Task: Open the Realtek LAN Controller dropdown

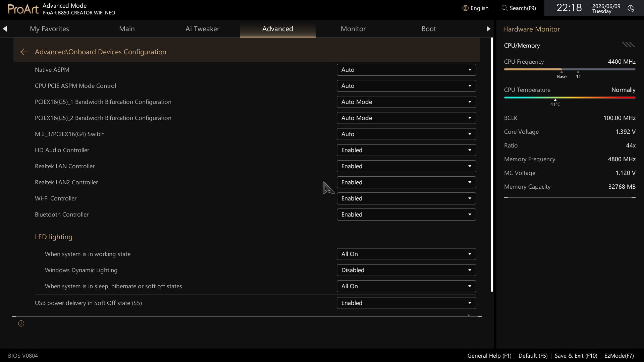Action: 406,166
